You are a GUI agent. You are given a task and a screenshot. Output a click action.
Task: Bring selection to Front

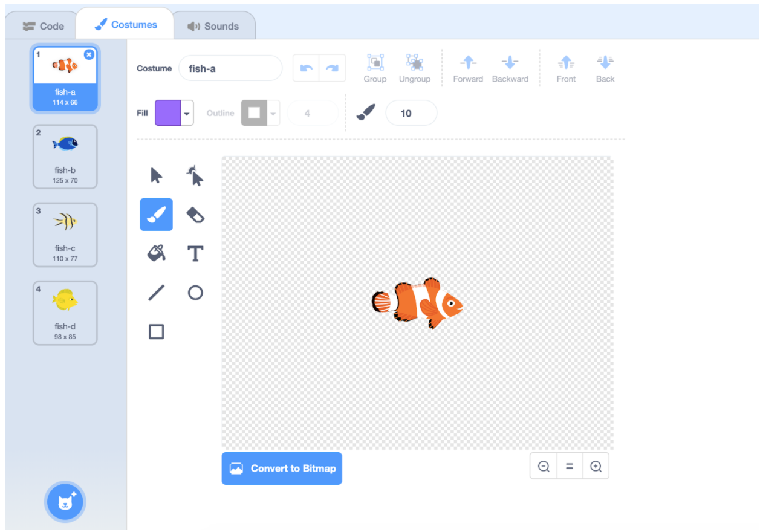[x=566, y=62]
